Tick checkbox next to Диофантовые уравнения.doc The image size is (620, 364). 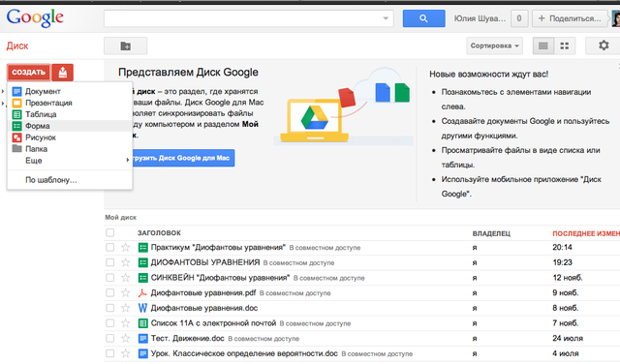click(x=109, y=308)
